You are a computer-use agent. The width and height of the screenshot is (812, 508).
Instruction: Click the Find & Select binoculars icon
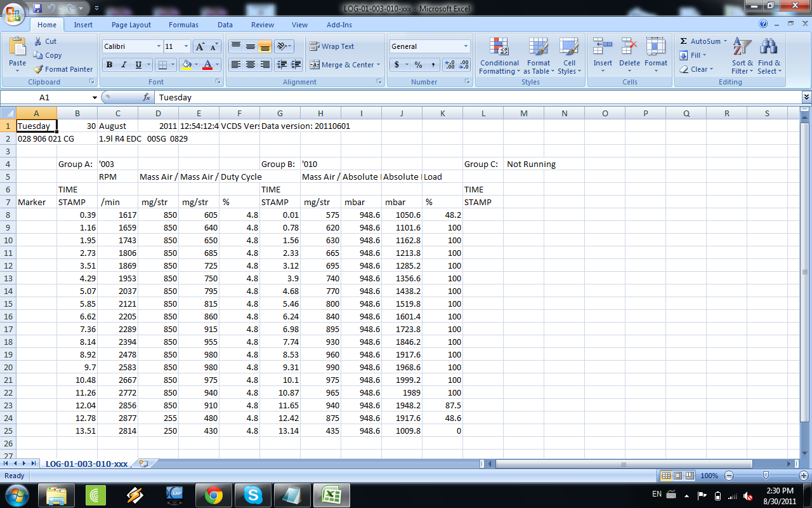click(769, 56)
